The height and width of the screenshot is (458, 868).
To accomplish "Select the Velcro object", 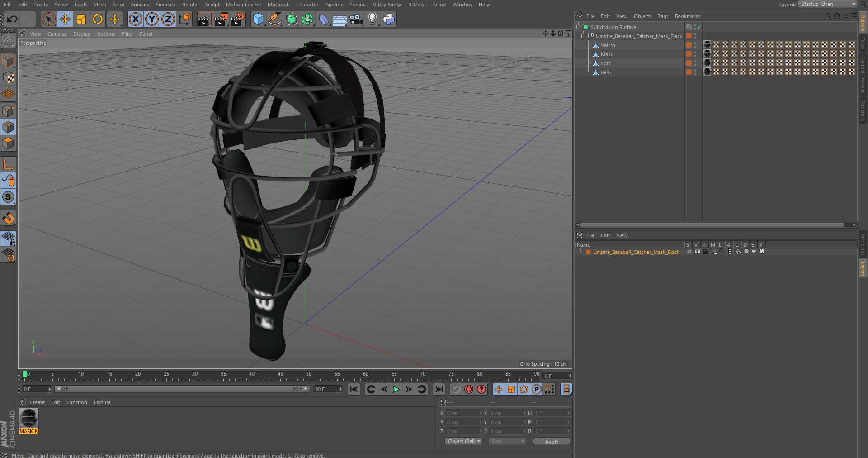I will coord(608,45).
